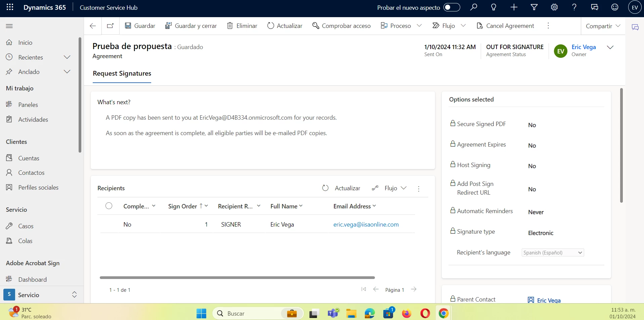Screen dimensions: 644x320
Task: Open Perfiles sociales in sidebar
Action: 39,188
